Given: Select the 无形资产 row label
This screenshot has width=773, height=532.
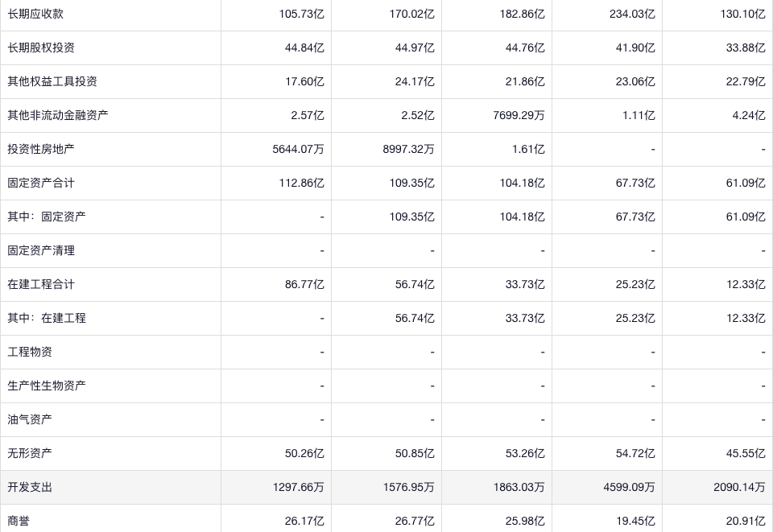Looking at the screenshot, I should (30, 453).
